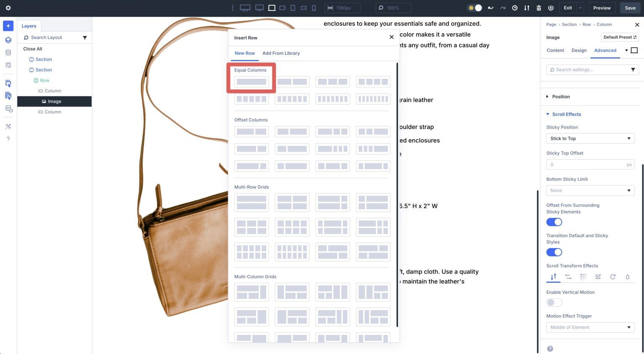
Task: Select the Horizontal Motion scroll effect
Action: pyautogui.click(x=568, y=276)
